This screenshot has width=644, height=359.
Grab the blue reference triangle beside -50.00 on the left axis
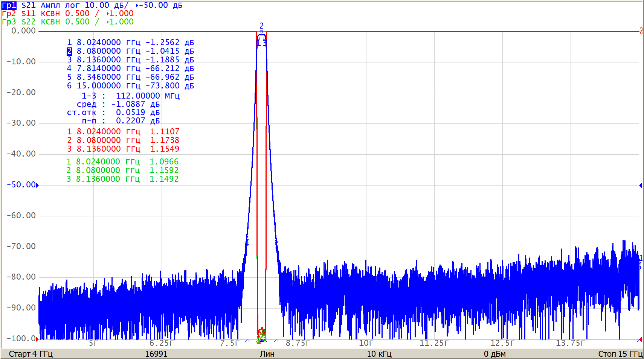[x=37, y=185]
